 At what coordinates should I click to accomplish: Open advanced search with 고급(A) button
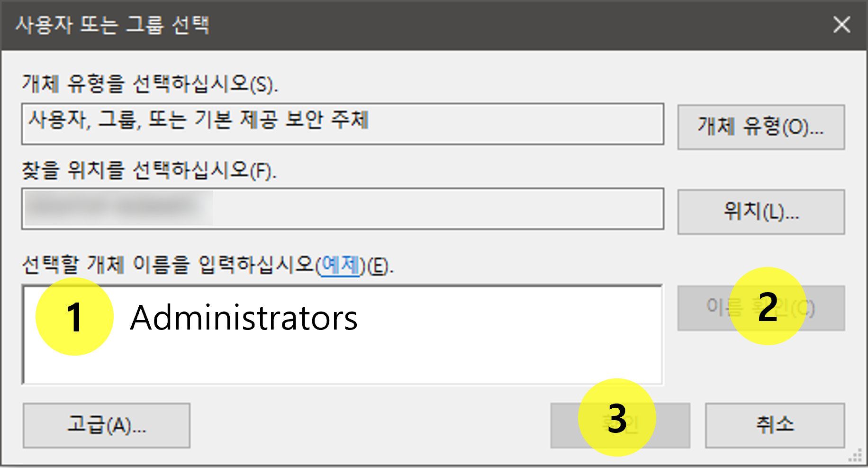106,425
